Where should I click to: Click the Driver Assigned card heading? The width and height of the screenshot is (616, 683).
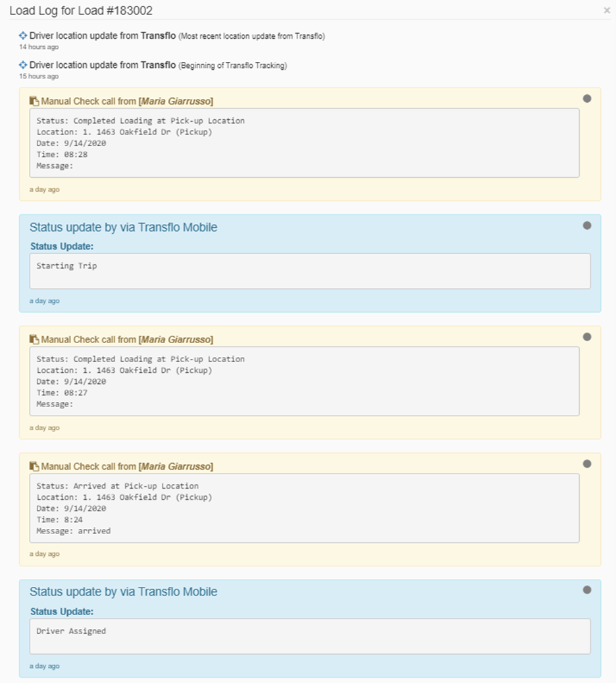tap(123, 592)
